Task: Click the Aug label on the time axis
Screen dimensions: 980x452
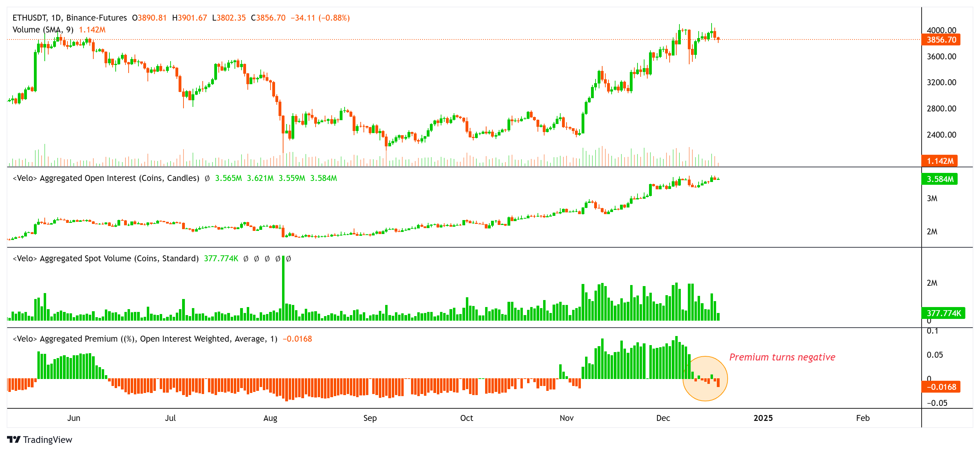Action: point(270,418)
